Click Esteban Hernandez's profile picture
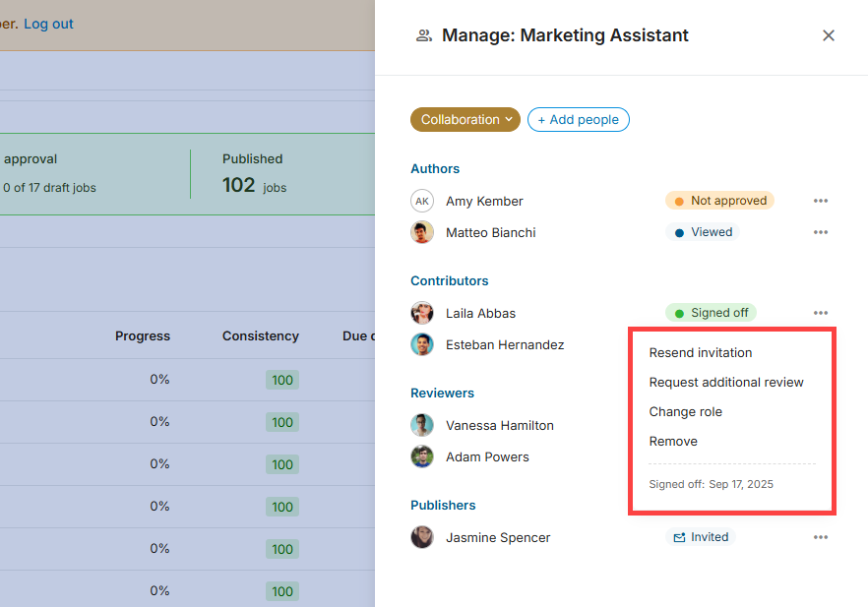This screenshot has width=868, height=607. 422,345
